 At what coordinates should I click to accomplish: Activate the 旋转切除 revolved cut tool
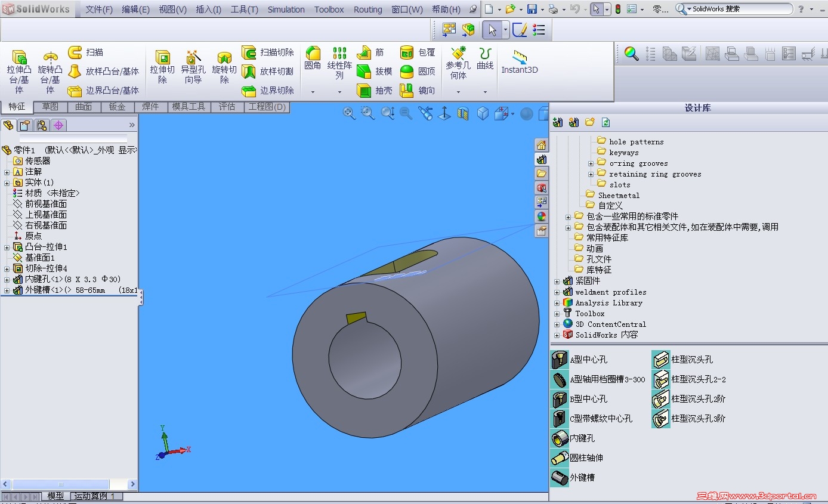coord(224,67)
